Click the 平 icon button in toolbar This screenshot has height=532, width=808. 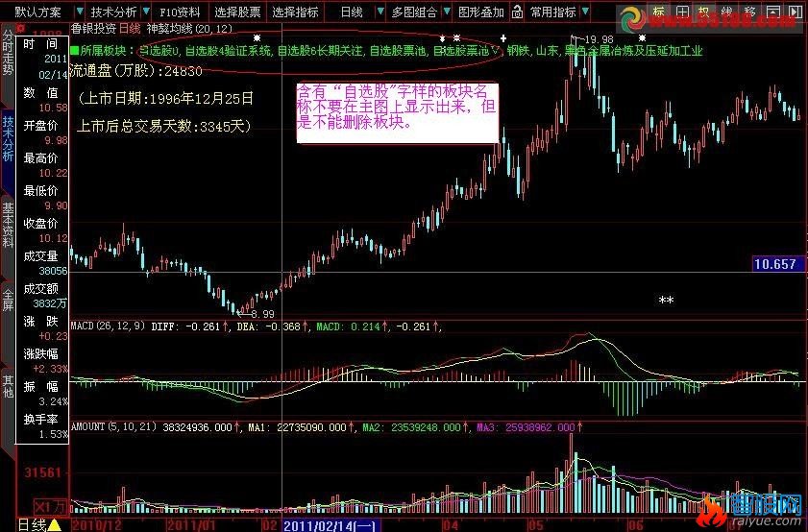(682, 12)
